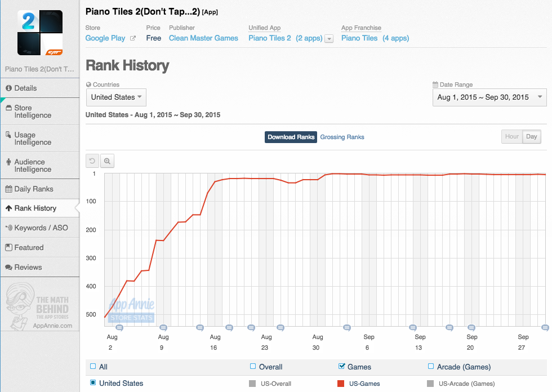This screenshot has width=552, height=392.
Task: Click the red US-Games legend swatch
Action: (341, 384)
